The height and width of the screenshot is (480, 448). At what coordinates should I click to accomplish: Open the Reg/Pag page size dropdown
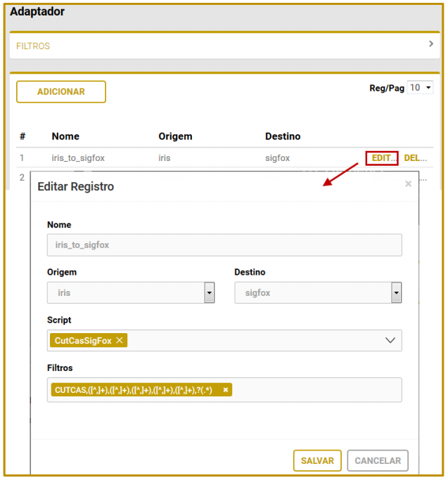pos(421,88)
